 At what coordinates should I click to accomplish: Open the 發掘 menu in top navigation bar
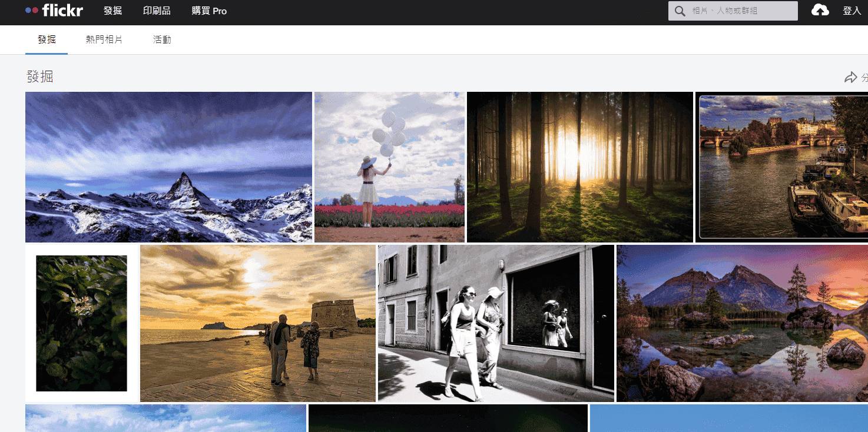point(112,11)
